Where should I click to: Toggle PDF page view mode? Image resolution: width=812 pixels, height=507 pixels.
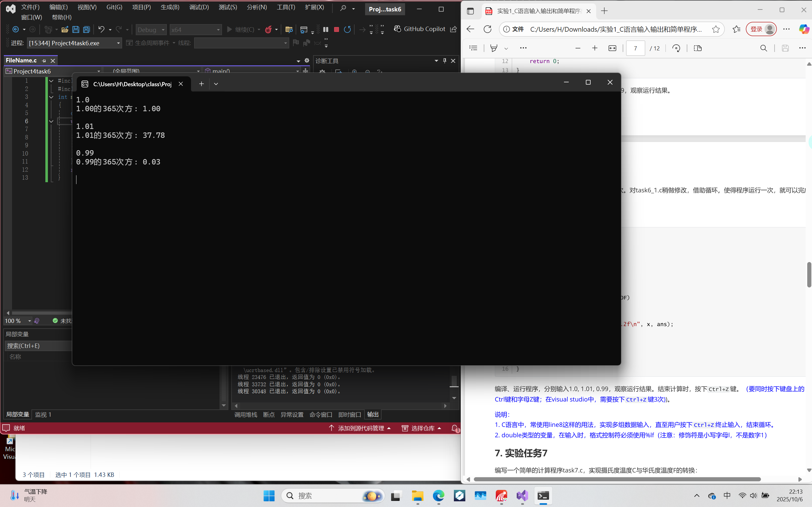coord(697,48)
